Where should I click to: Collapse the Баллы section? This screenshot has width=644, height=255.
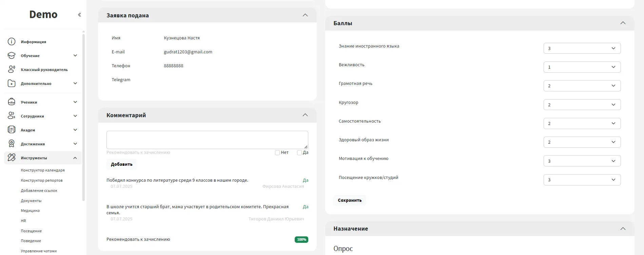(x=623, y=23)
